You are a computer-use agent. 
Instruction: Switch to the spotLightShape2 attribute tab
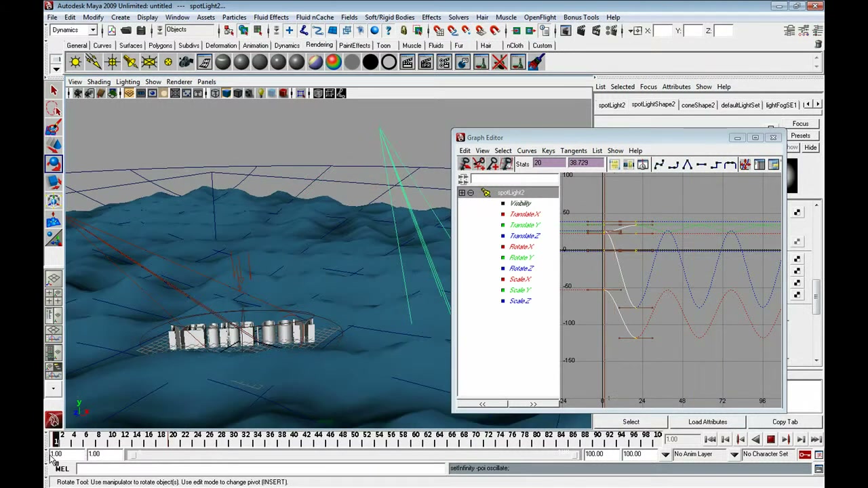click(653, 104)
